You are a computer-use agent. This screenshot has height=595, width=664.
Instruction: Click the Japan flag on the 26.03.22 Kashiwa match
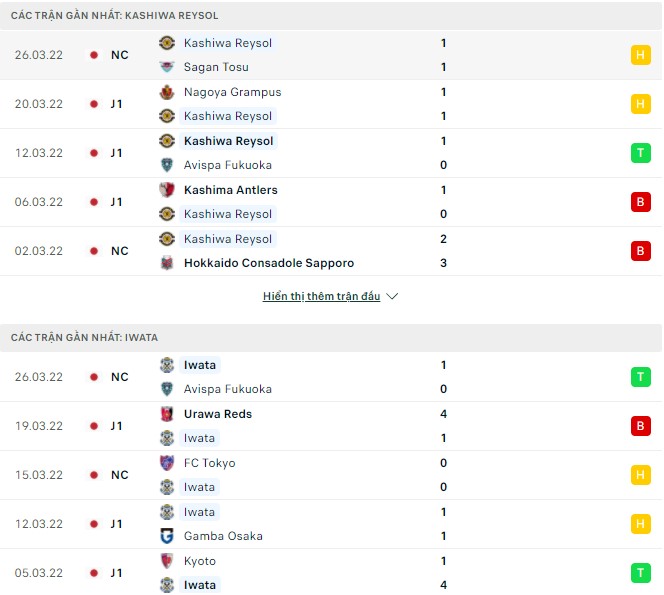[93, 55]
